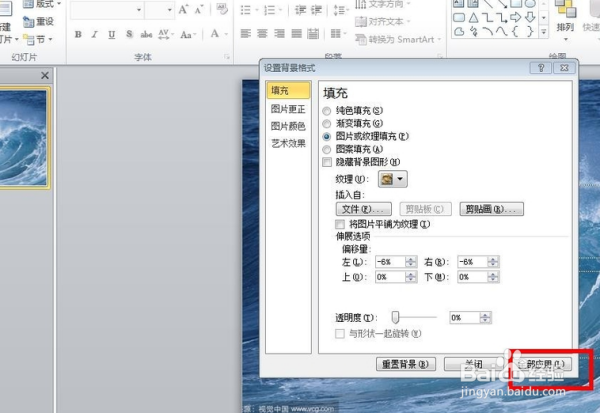Open the text columns options
The height and width of the screenshot is (413, 600).
pos(338,34)
